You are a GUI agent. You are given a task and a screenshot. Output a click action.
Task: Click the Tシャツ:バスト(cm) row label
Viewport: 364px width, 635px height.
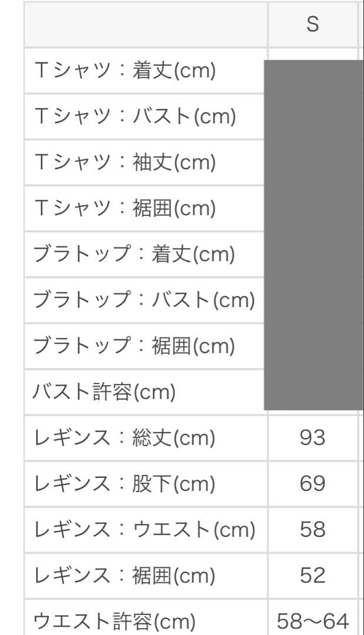(x=135, y=116)
